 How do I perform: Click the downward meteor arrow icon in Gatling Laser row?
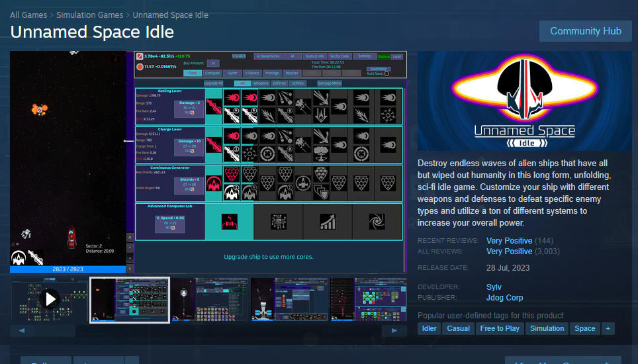coord(321,116)
